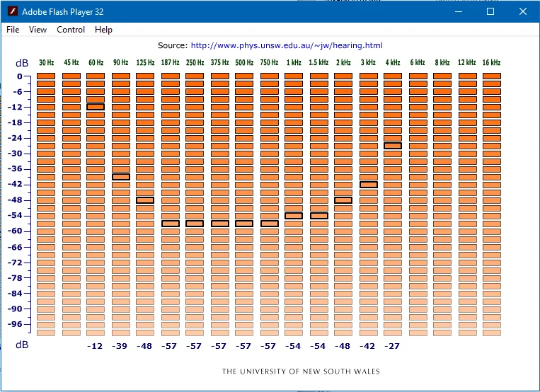Screen dimensions: 540x392
Task: Click the outlined -48 dB cell under 2 kHz
Action: click(343, 200)
